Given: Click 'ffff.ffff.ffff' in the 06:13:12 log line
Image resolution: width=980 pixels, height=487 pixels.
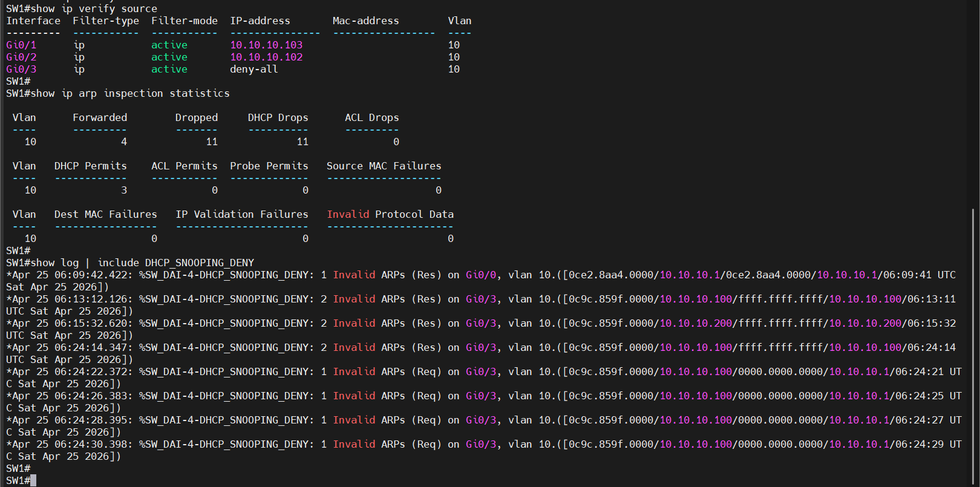Looking at the screenshot, I should click(780, 299).
